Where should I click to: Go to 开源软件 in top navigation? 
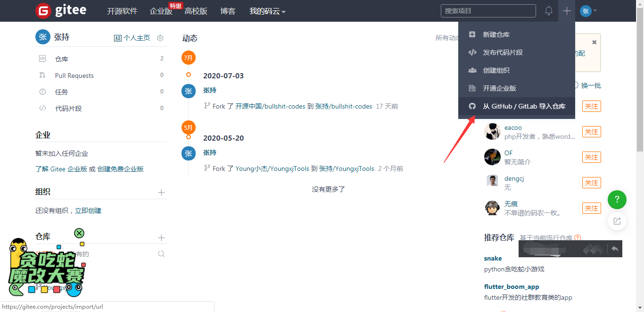122,11
